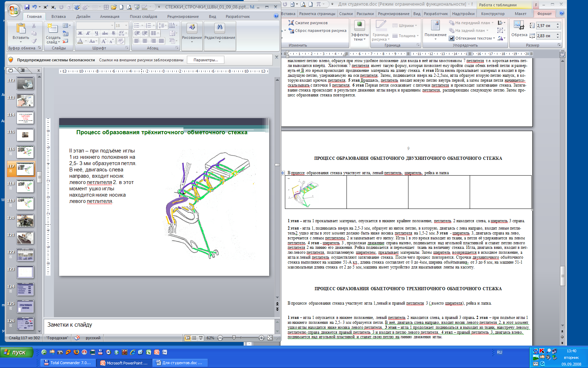
Task: Open the Дизайн tab in PowerPoint
Action: [83, 16]
